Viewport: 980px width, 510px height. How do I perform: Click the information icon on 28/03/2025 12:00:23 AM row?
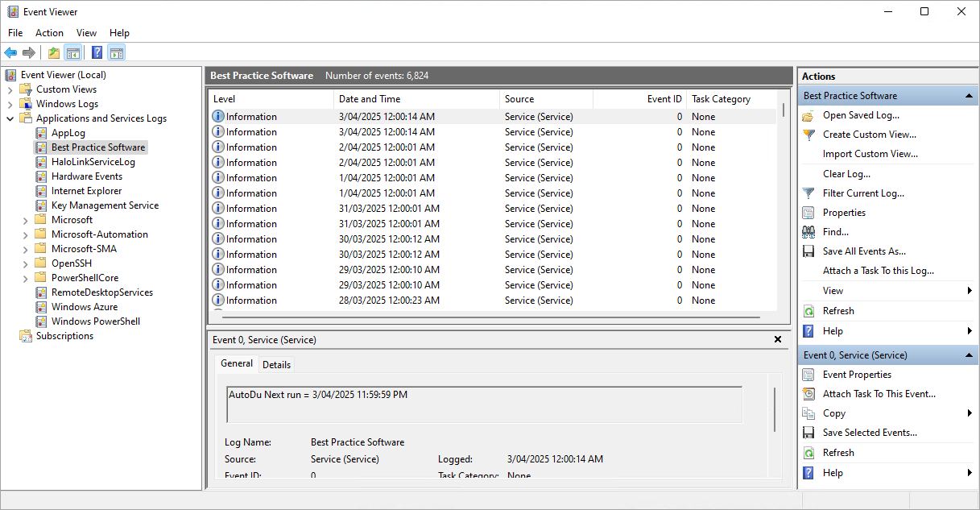pyautogui.click(x=217, y=301)
